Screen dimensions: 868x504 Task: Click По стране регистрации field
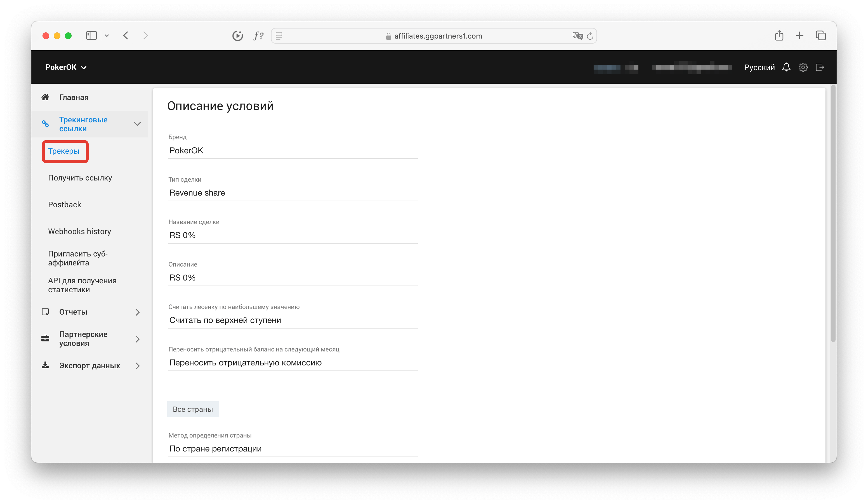coord(293,449)
